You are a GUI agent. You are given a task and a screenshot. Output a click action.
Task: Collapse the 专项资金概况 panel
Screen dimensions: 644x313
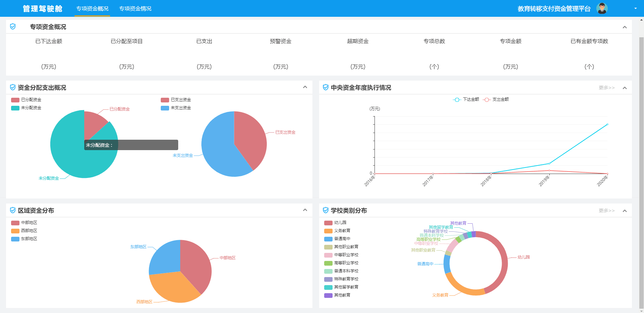point(625,27)
